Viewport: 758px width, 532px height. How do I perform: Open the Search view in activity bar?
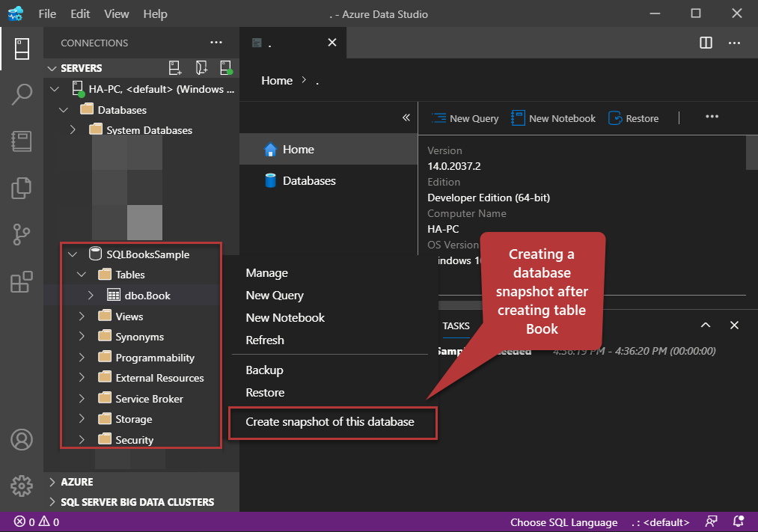(x=22, y=94)
